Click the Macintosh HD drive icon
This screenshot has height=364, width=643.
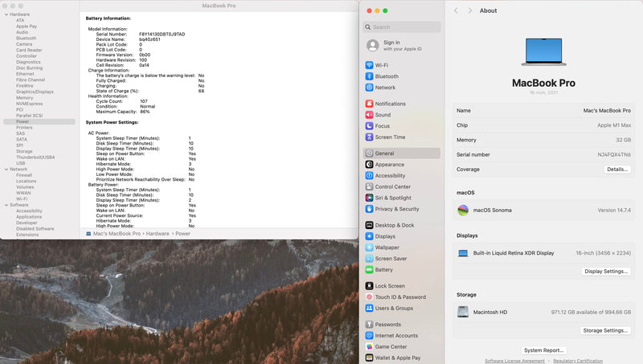(463, 312)
